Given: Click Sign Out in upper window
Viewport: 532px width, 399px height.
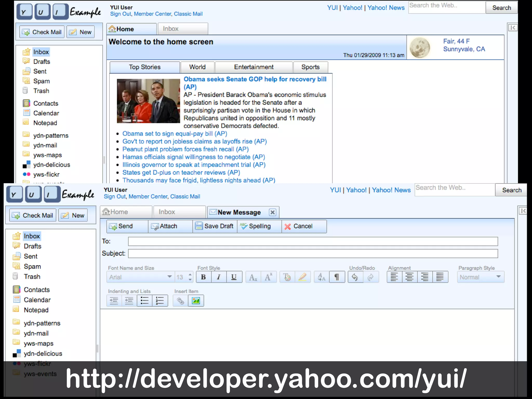Looking at the screenshot, I should [x=121, y=14].
